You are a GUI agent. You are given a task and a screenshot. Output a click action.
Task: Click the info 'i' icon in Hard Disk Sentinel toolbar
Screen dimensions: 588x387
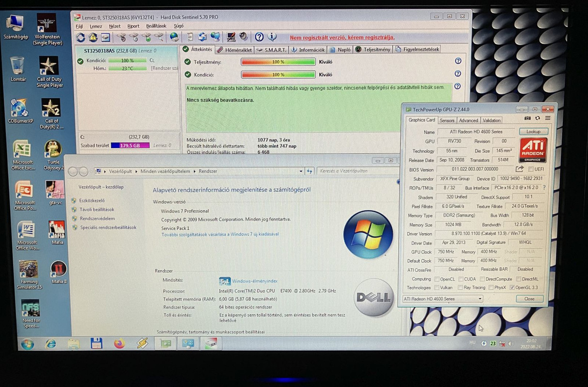coord(272,37)
